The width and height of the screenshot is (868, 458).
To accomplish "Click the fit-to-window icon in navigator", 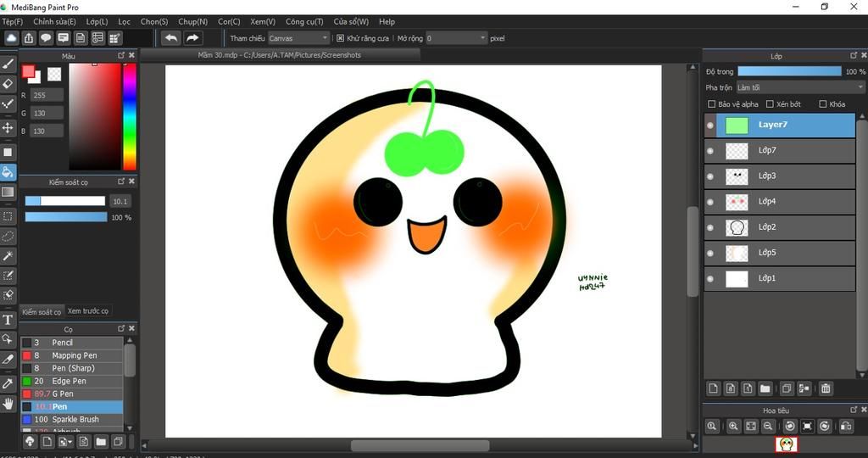I will pyautogui.click(x=751, y=426).
